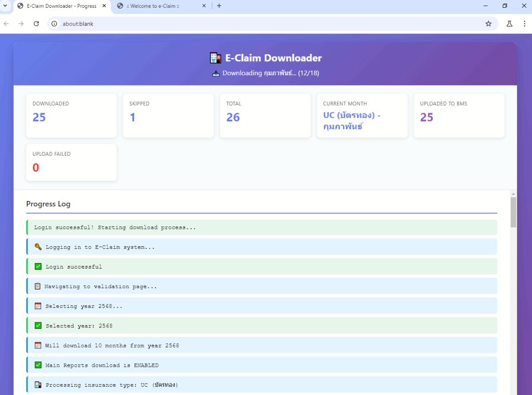Click the calendar icon on Will download 10 months
532x395 pixels.
coord(38,346)
